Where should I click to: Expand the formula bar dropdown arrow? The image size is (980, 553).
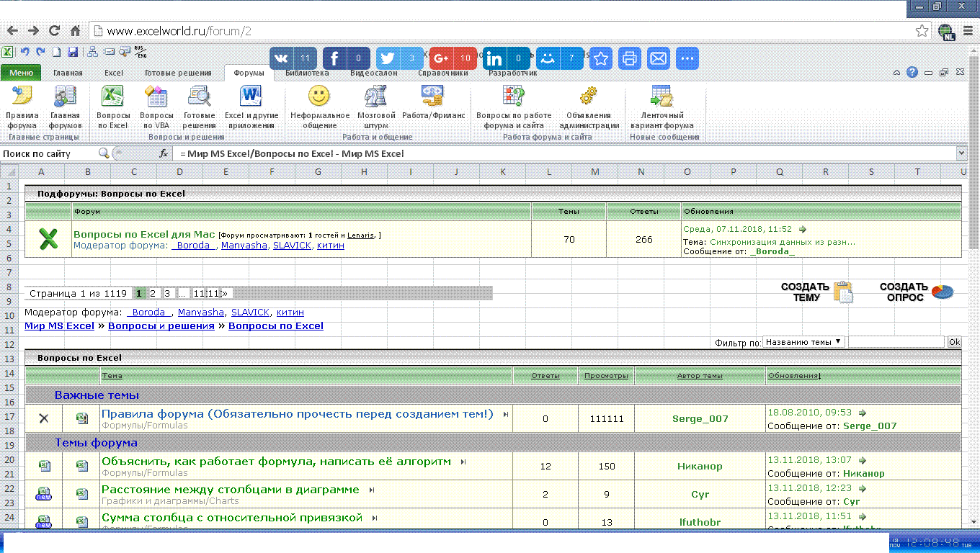[x=961, y=153]
